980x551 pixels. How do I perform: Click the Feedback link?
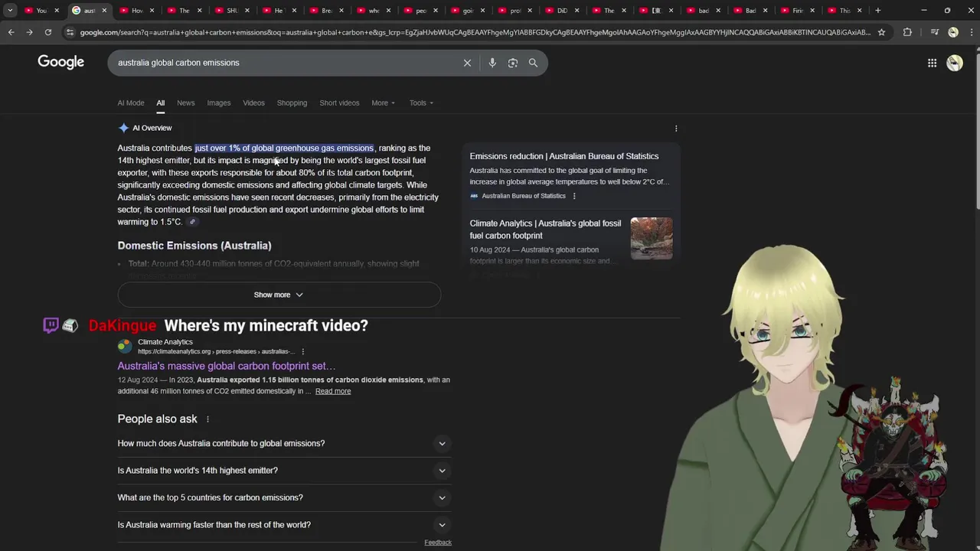tap(438, 543)
